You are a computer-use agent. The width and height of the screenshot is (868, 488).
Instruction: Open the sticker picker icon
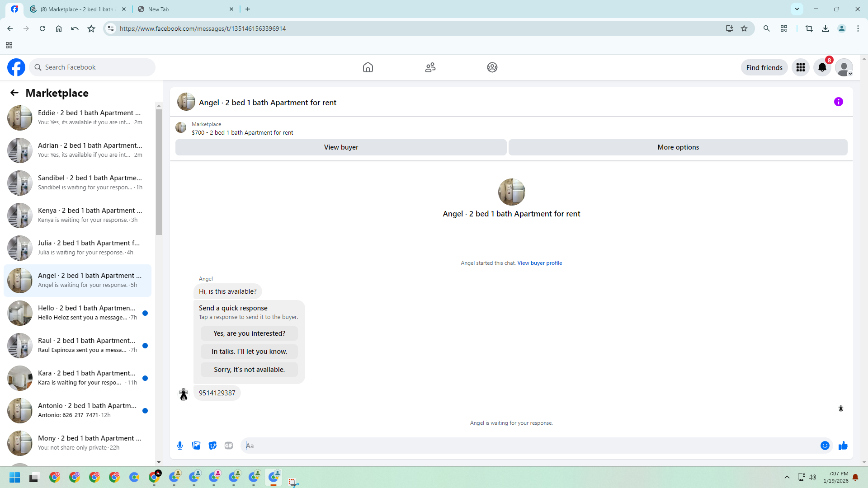tap(212, 446)
